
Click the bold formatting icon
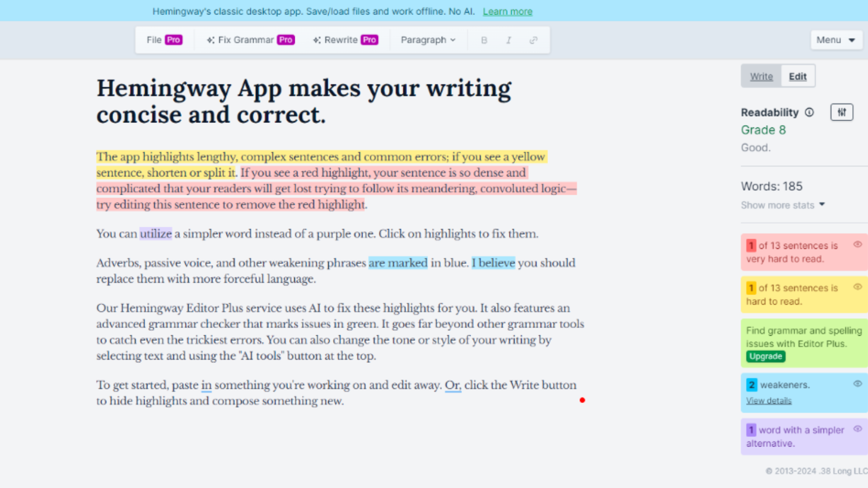click(x=484, y=40)
